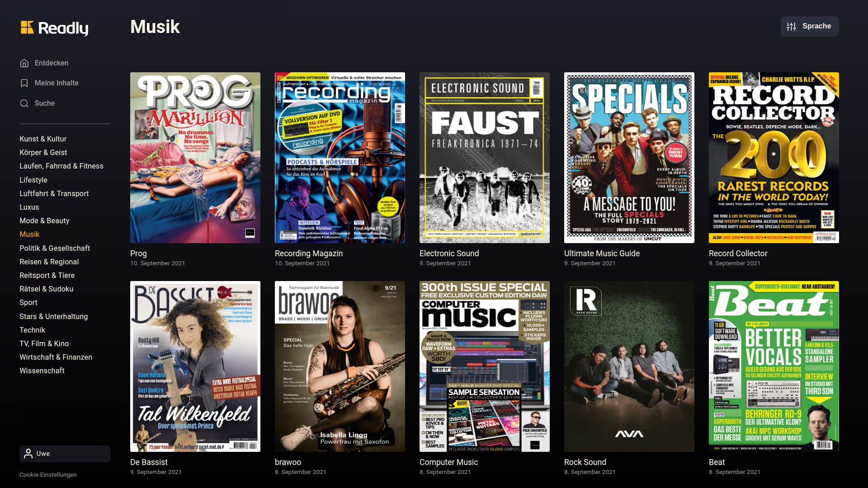Select the Technik category
Screen dimensions: 868x488
coord(32,330)
